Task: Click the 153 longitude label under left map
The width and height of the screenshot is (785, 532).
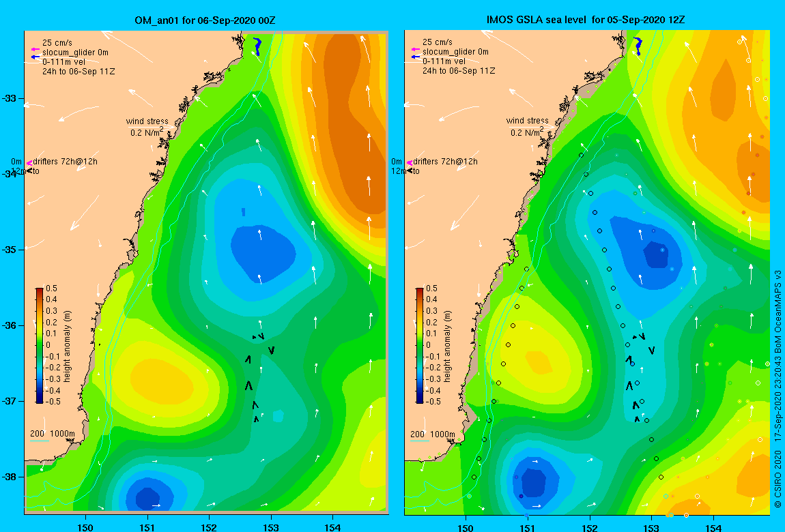Action: point(271,527)
